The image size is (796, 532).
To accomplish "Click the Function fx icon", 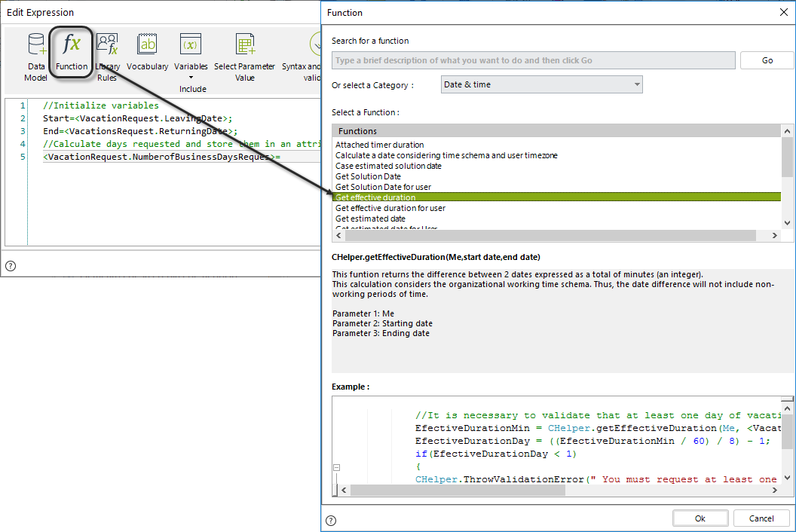I will 72,44.
